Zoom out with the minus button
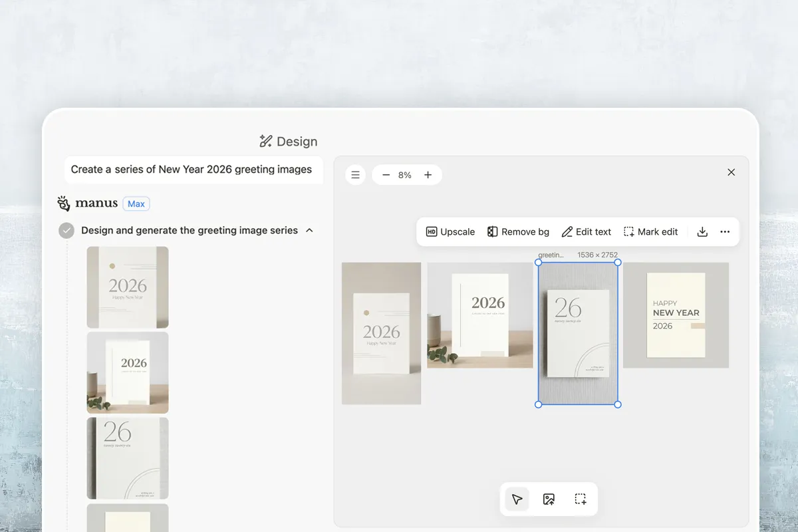 pos(386,175)
